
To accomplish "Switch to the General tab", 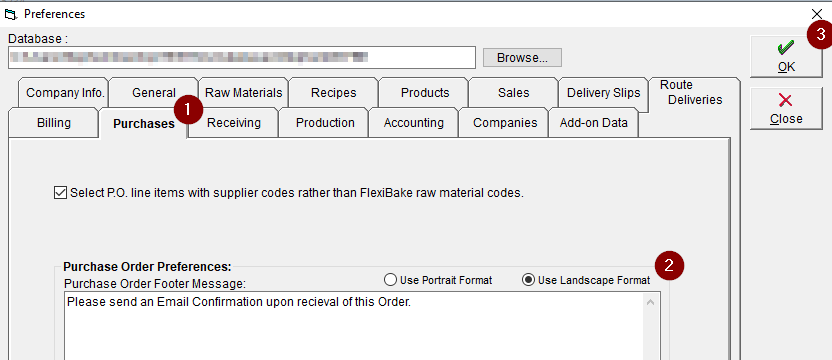I will point(154,93).
